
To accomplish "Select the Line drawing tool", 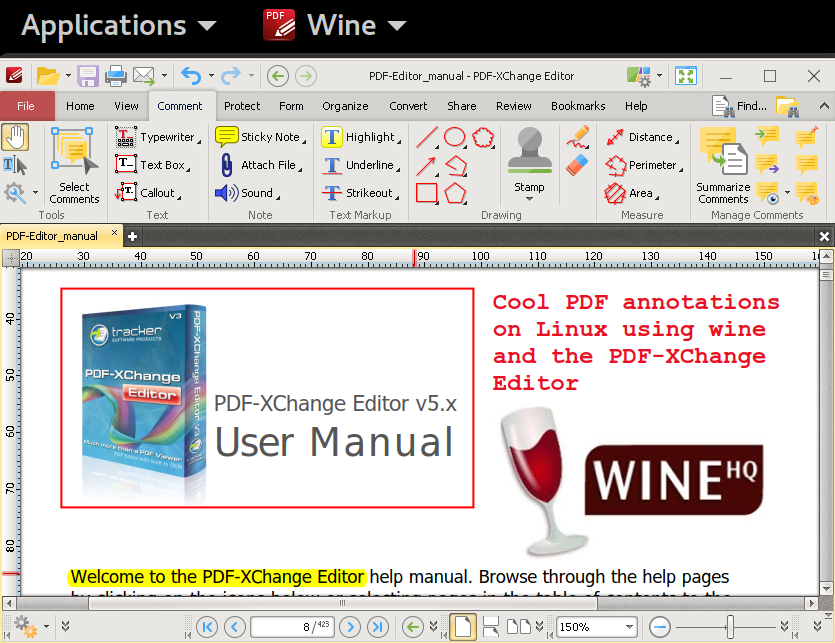I will (427, 137).
